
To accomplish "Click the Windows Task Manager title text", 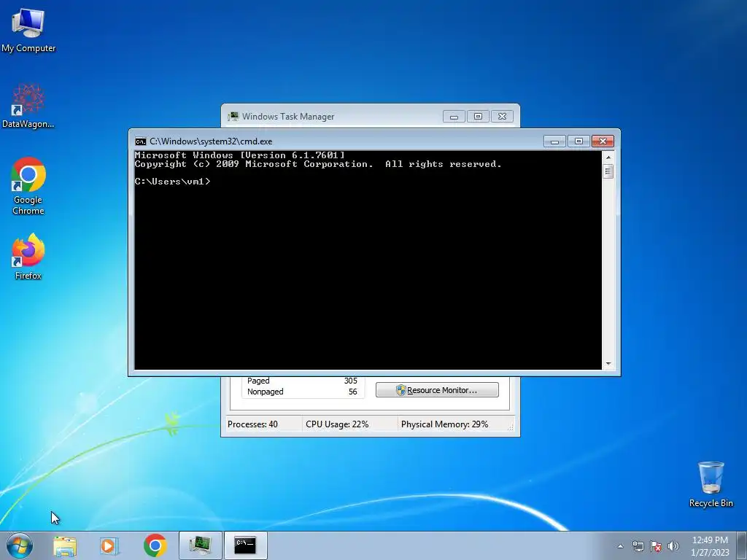I will (x=288, y=117).
